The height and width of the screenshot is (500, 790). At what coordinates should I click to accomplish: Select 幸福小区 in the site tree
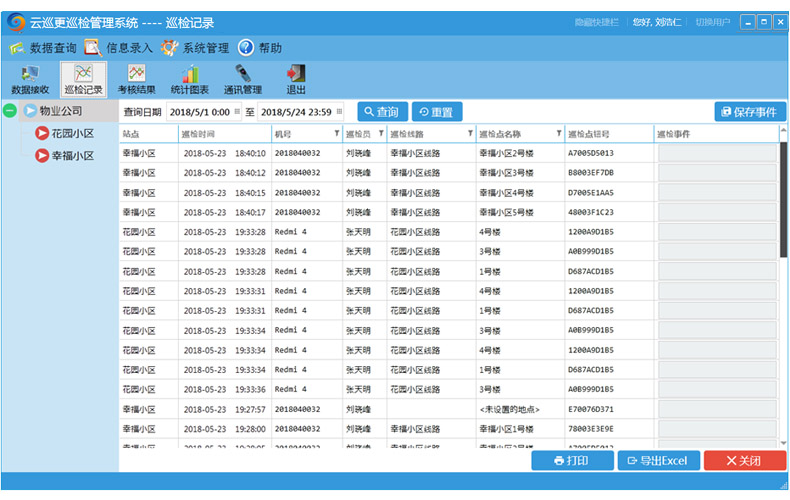[73, 156]
